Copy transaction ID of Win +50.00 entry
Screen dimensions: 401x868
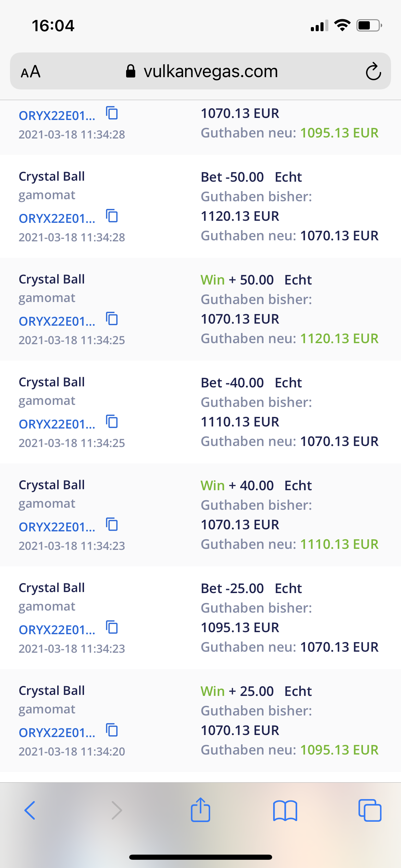pyautogui.click(x=112, y=319)
